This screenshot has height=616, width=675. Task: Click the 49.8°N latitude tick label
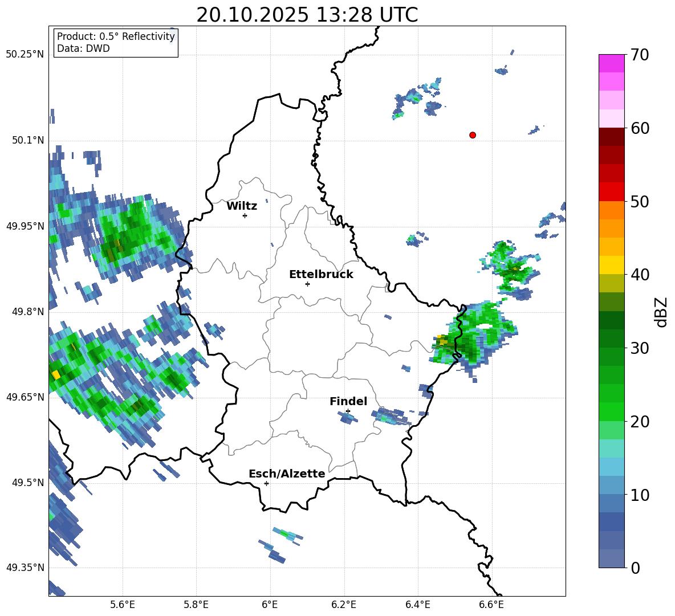pos(27,312)
